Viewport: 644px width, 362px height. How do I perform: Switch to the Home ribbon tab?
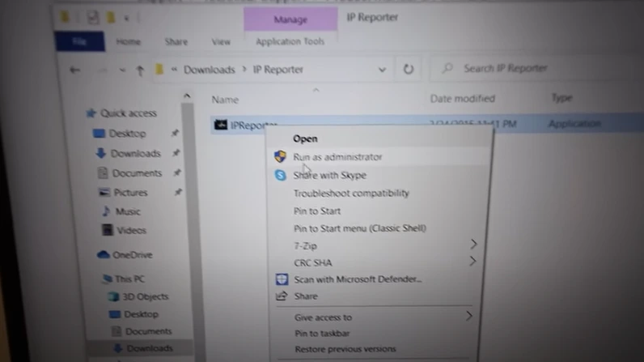[x=128, y=41]
